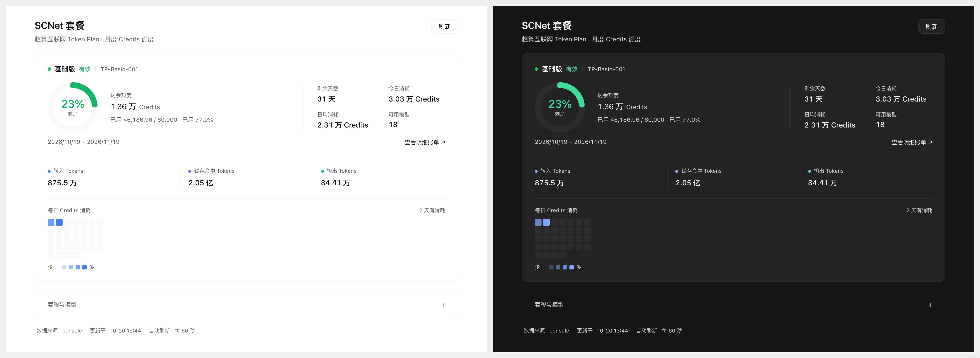Click the 23% progress ring in dark panel

pos(560,107)
